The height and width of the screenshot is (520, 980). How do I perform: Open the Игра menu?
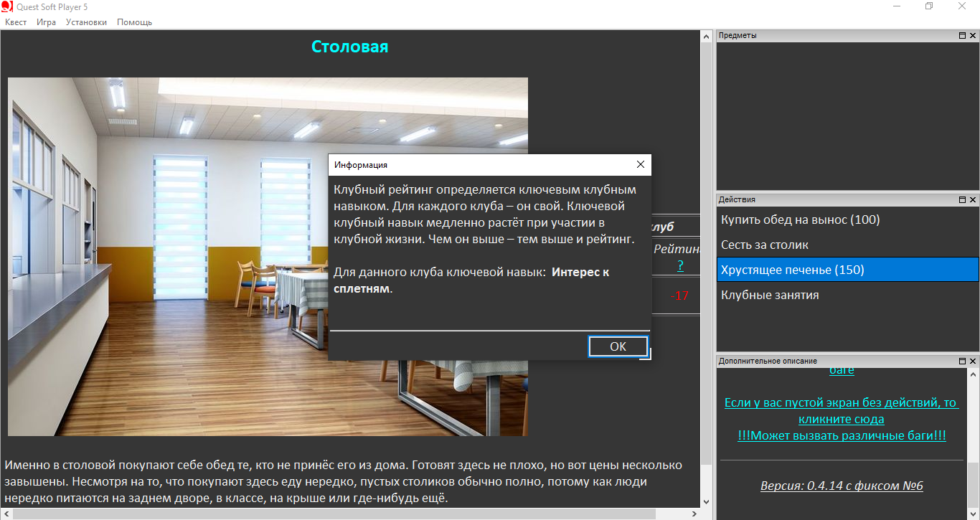47,22
